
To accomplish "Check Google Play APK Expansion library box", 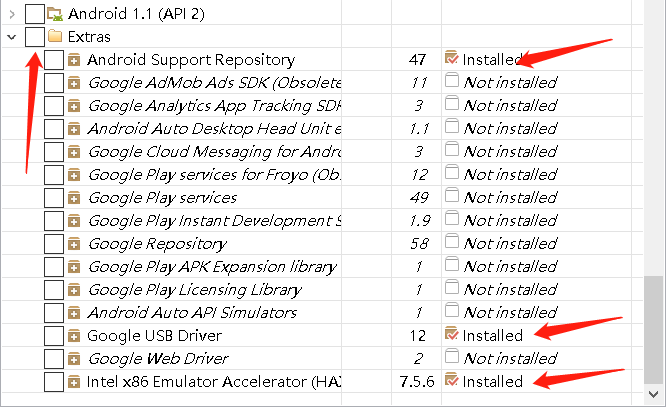I will click(54, 267).
